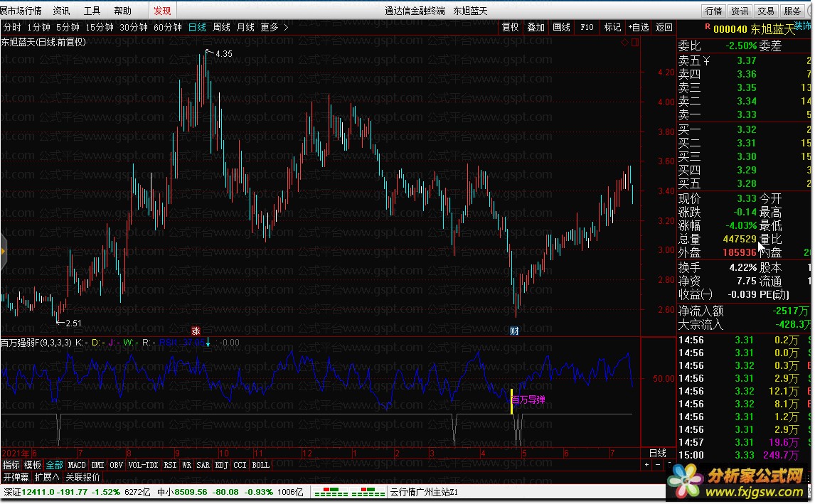Image resolution: width=815 pixels, height=504 pixels.
Task: Switch chart to 分时 view
Action: point(13,27)
